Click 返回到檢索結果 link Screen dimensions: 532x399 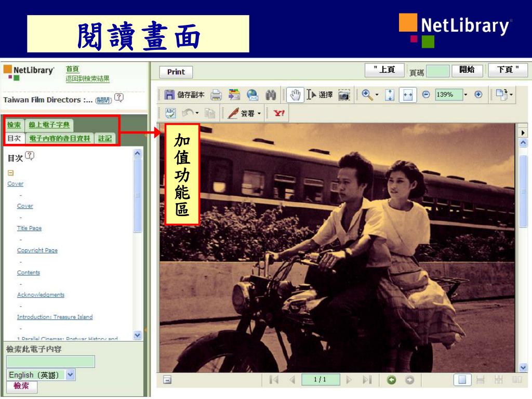tap(87, 79)
